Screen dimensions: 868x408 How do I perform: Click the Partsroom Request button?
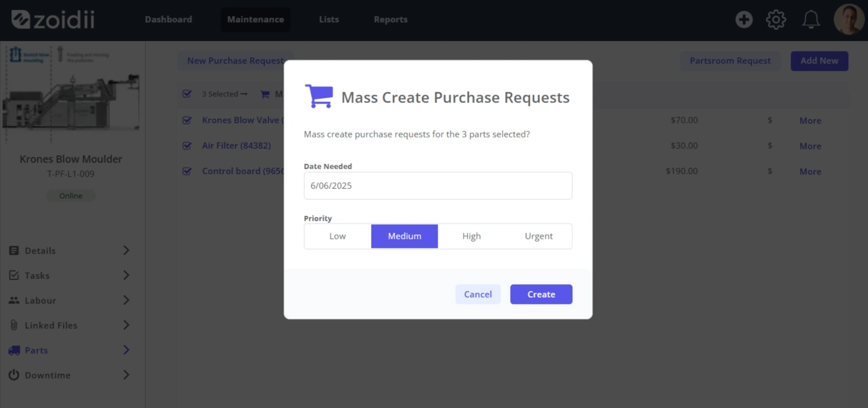[730, 61]
